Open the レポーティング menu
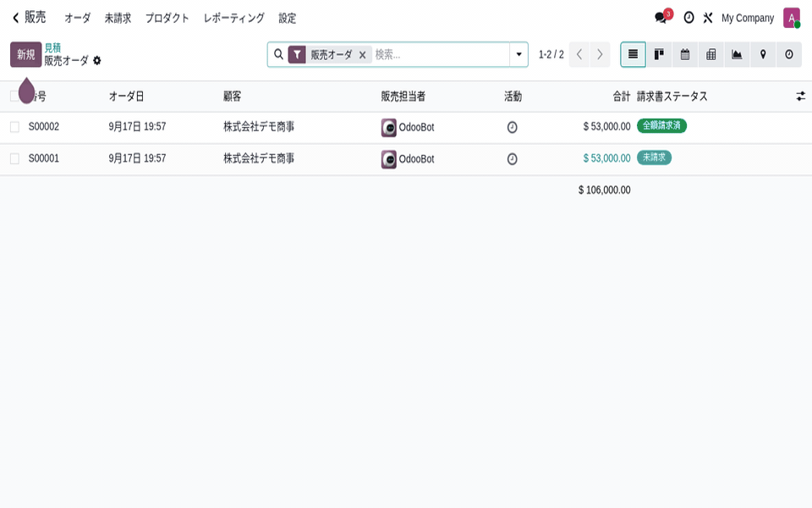The image size is (812, 508). click(234, 18)
